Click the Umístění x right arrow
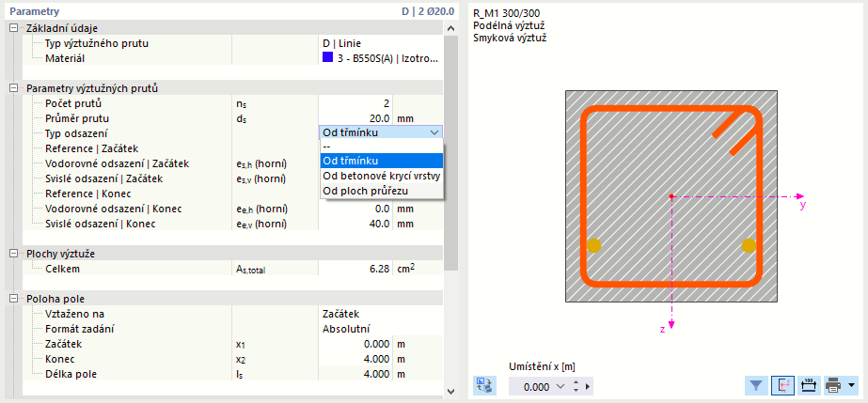The width and height of the screenshot is (868, 403). [588, 386]
